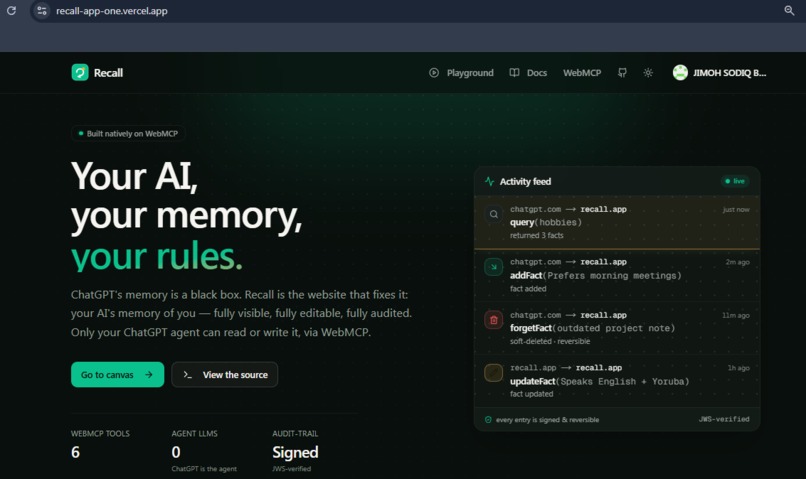Click the 'soft-deleted · reversible' text
806x479 pixels.
click(x=550, y=341)
